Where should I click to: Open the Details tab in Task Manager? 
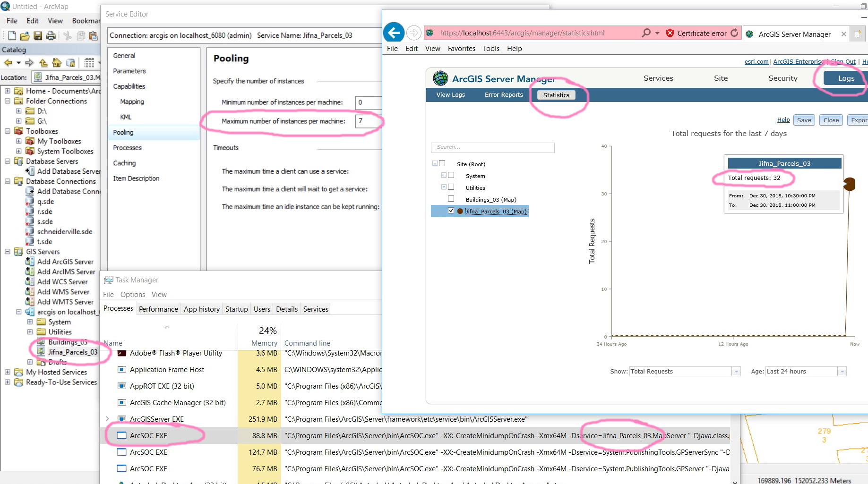click(287, 309)
